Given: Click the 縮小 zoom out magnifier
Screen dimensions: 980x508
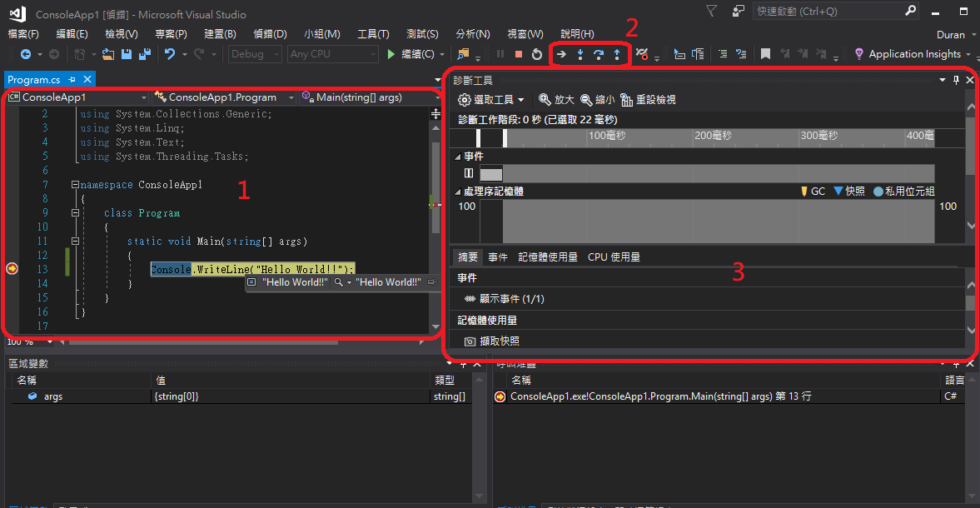Looking at the screenshot, I should (x=586, y=99).
